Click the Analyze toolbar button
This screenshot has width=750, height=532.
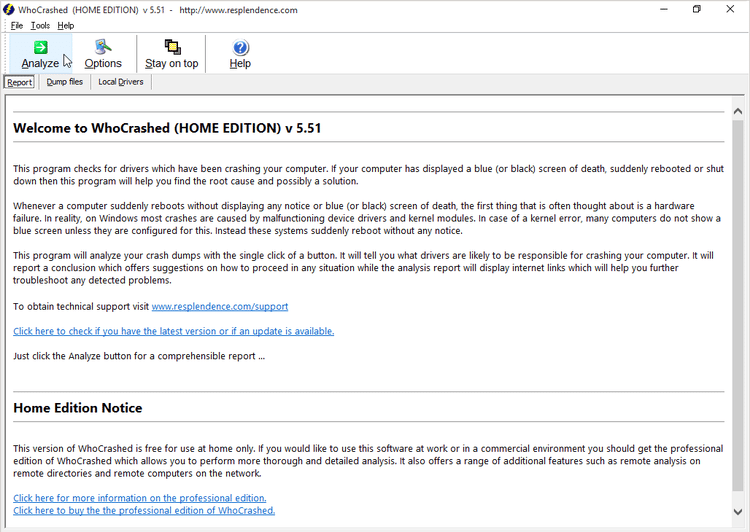[x=41, y=54]
